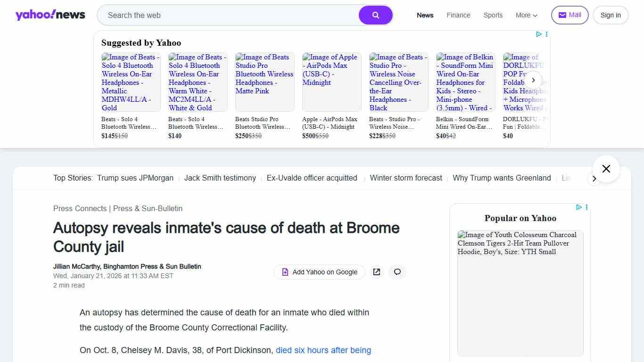Click the AdChoices icon above Suggested by Yahoo
The height and width of the screenshot is (362, 644).
[539, 34]
